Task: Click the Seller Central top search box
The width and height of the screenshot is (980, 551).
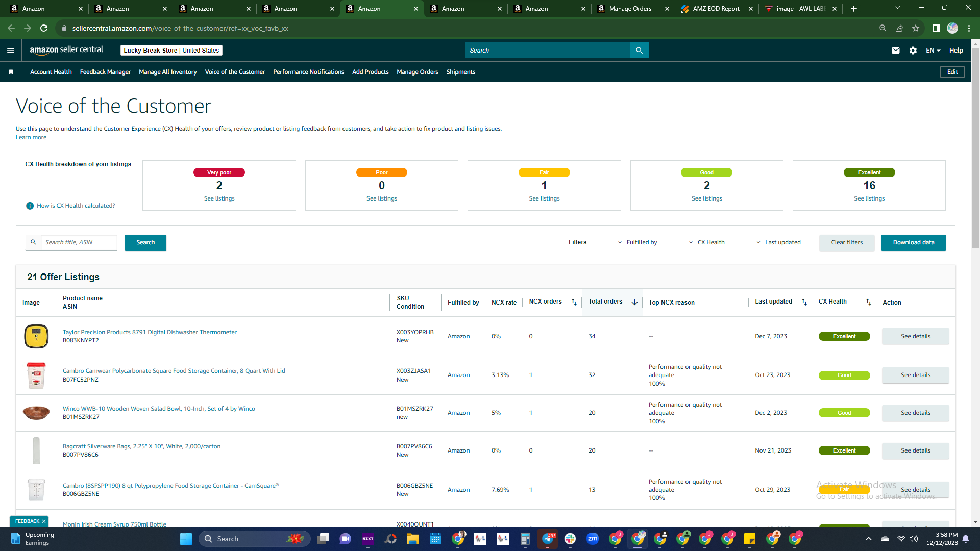Action: (x=548, y=51)
